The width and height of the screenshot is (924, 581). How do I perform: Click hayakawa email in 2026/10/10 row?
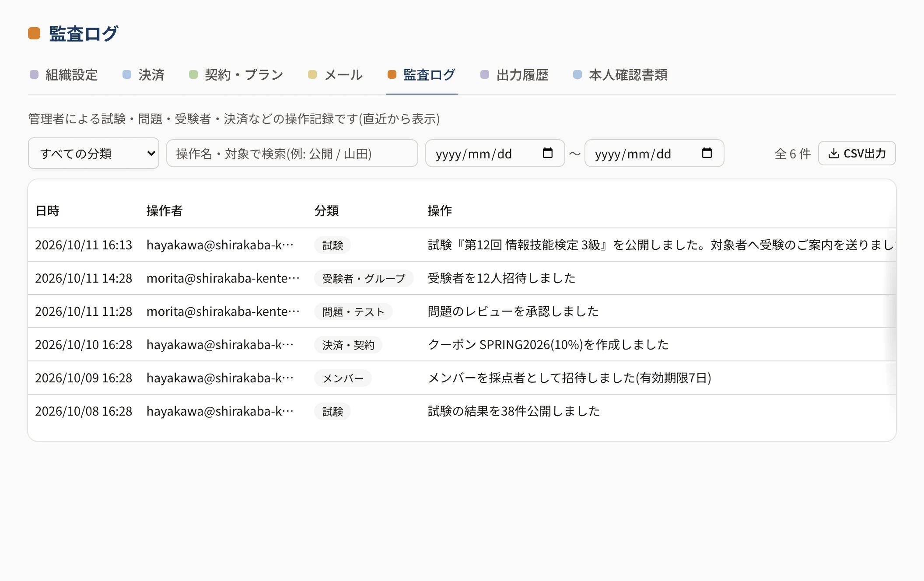(x=220, y=345)
